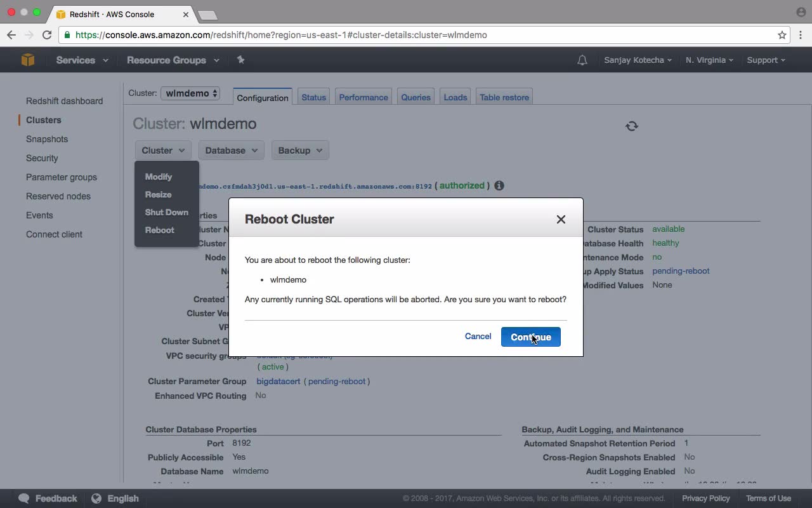
Task: Go to the Loads tab
Action: 455,97
